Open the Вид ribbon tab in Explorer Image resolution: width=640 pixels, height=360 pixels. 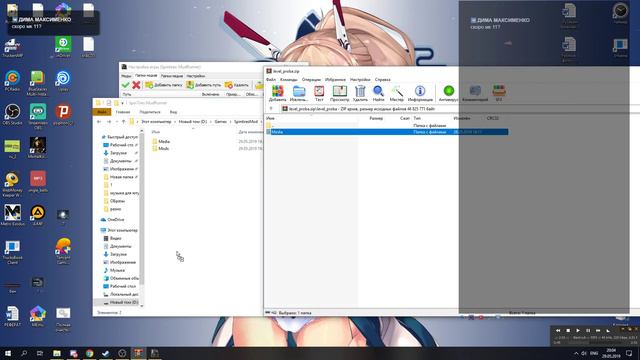[x=173, y=112]
